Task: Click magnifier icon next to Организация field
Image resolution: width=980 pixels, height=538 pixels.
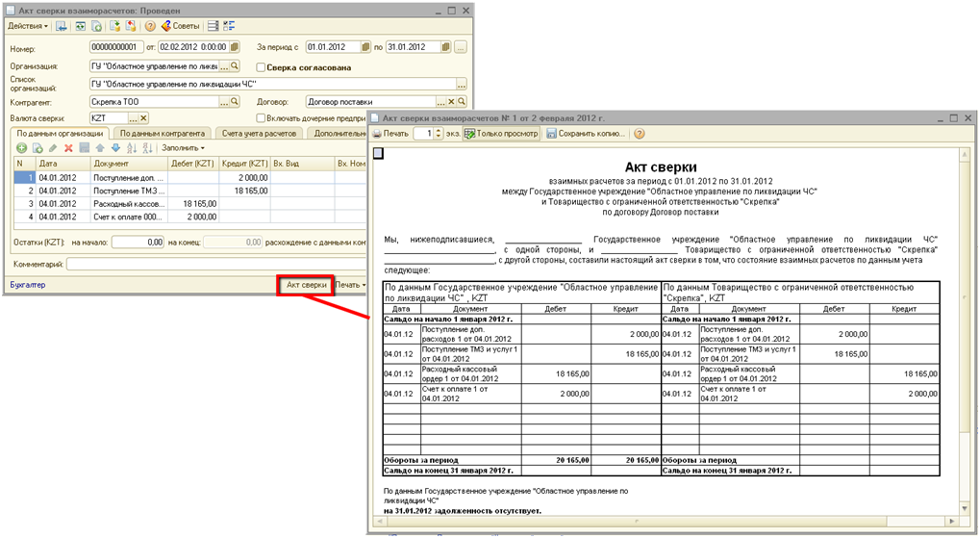Action: pyautogui.click(x=234, y=67)
